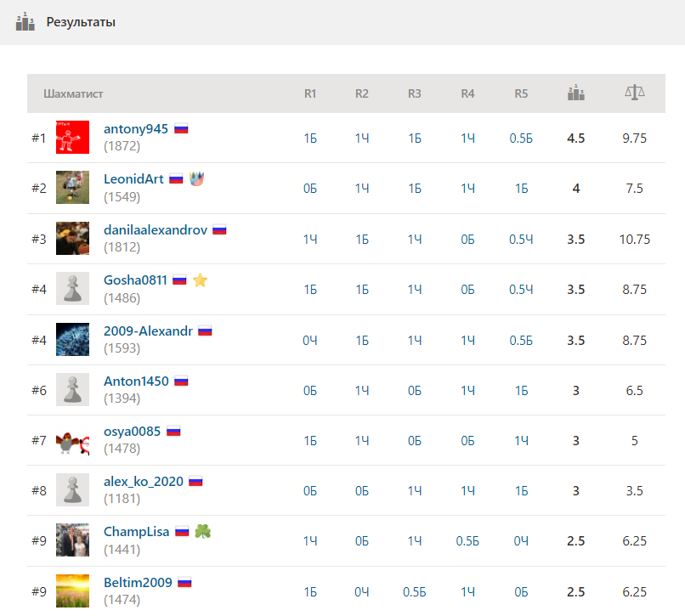Click the points podium column header icon
The height and width of the screenshot is (616, 685).
pos(575,93)
